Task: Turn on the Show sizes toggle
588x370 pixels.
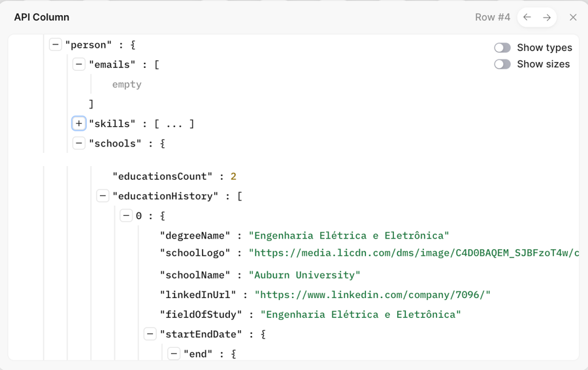Action: (x=502, y=64)
